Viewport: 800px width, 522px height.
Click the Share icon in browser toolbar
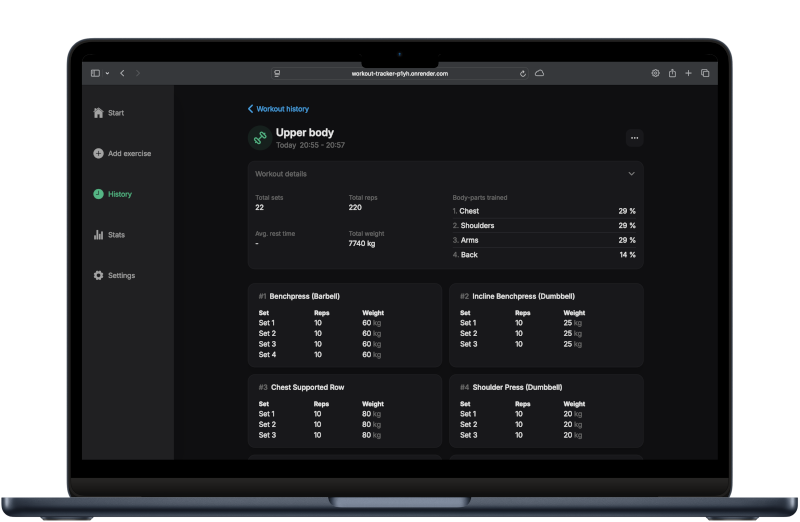pos(672,73)
